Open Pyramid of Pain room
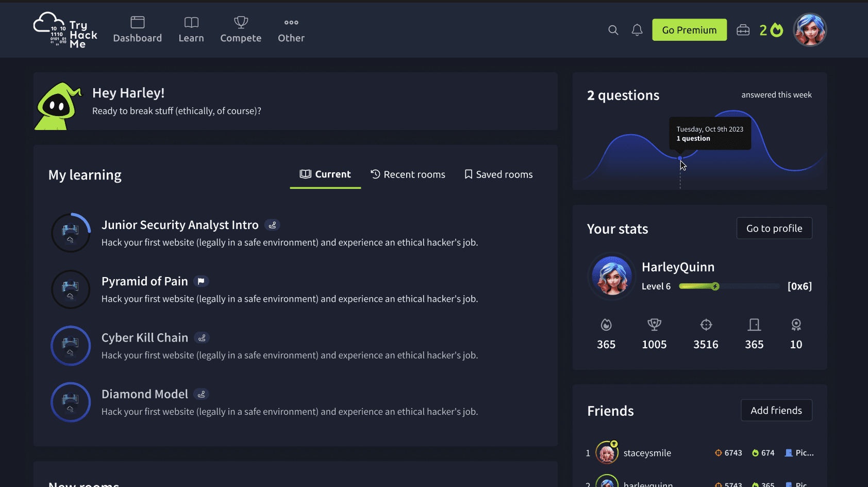Screen dimensions: 868x487 click(145, 281)
